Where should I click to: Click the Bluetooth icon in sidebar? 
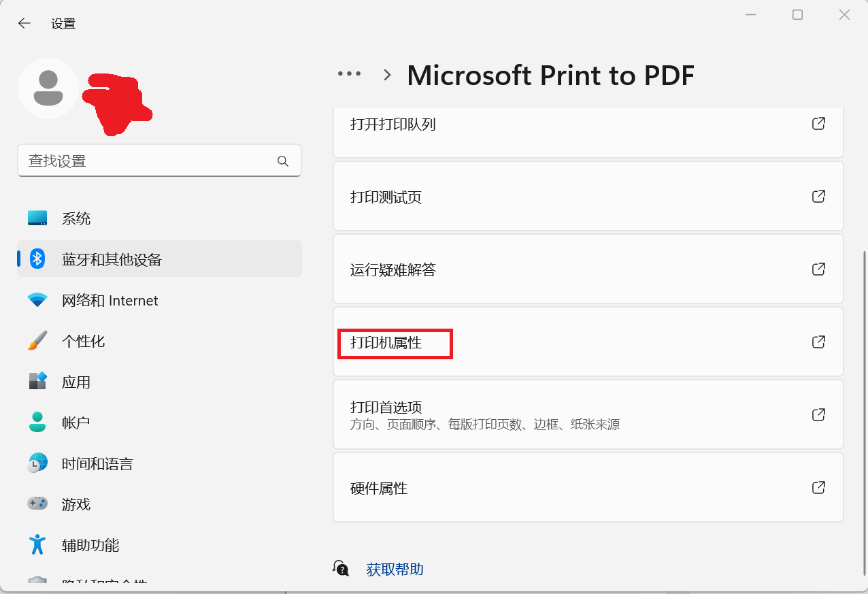37,259
